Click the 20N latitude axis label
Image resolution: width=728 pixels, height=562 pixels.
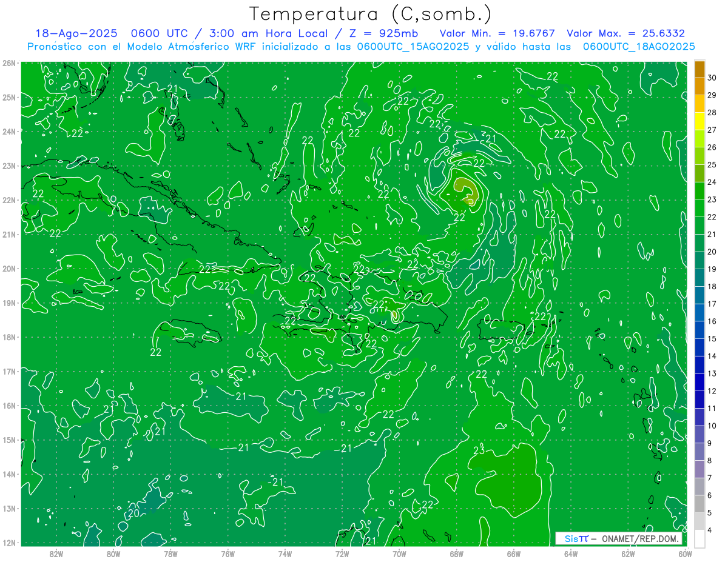(x=9, y=269)
